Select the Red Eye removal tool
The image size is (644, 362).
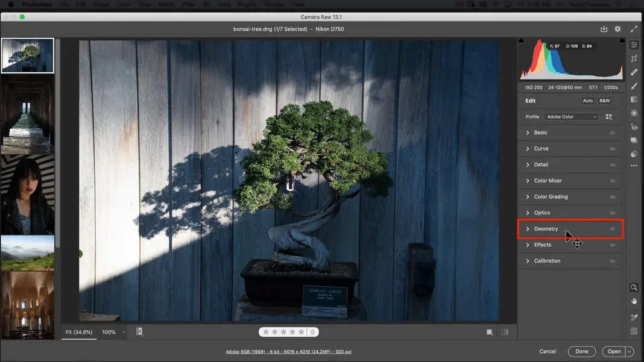click(634, 127)
